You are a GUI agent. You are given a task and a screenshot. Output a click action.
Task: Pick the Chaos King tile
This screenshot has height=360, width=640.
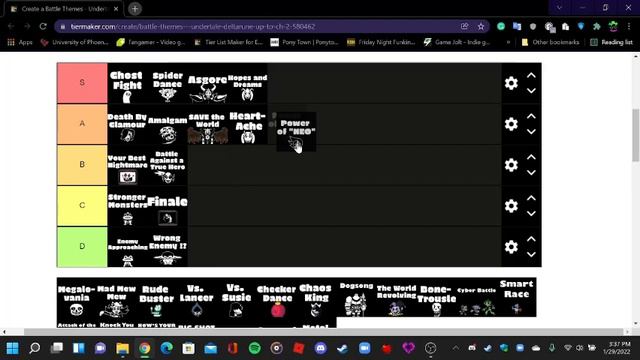pyautogui.click(x=317, y=298)
